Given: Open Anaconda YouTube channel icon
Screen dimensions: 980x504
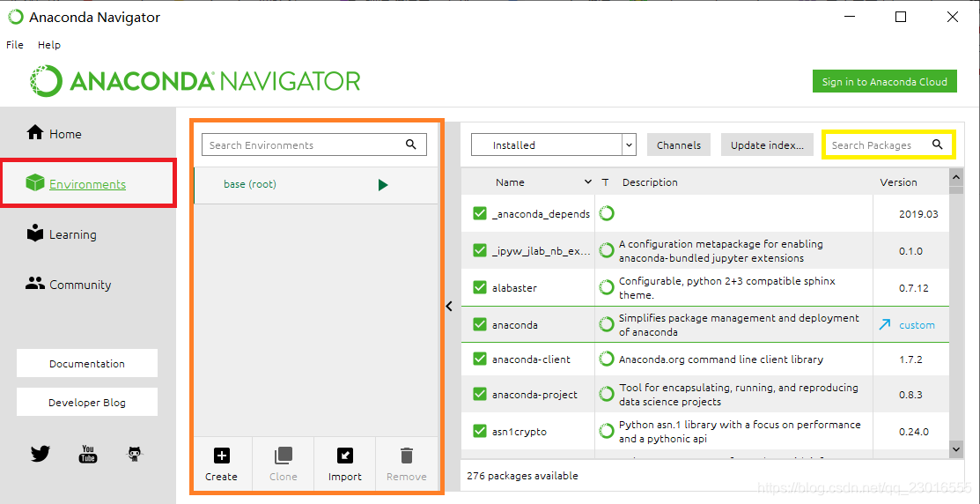Looking at the screenshot, I should pos(88,454).
